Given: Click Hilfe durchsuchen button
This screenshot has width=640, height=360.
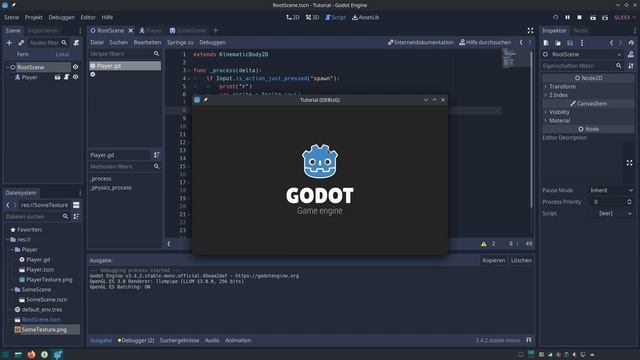Looking at the screenshot, I should click(485, 42).
